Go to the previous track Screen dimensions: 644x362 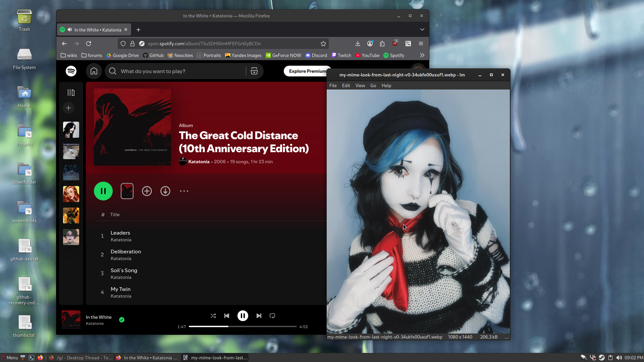click(x=227, y=316)
